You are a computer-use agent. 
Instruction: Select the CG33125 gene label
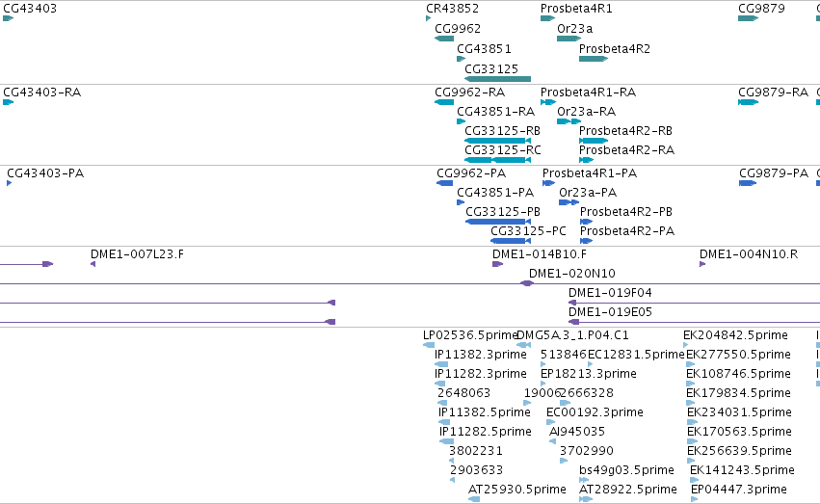coord(491,69)
